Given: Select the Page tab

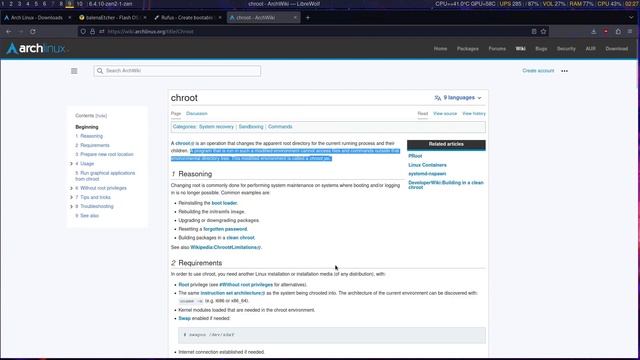Looking at the screenshot, I should [176, 113].
